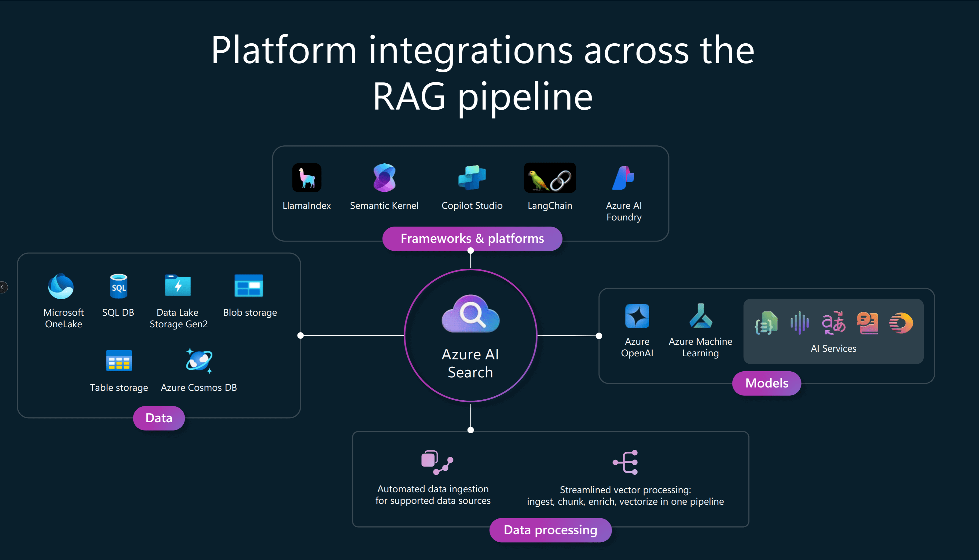The image size is (979, 560).
Task: Select the Microsoft OneLake icon
Action: pos(61,286)
